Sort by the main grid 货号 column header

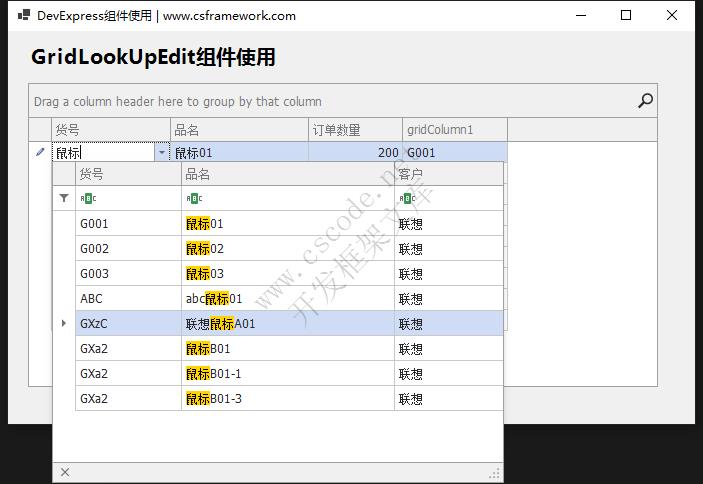click(x=111, y=130)
